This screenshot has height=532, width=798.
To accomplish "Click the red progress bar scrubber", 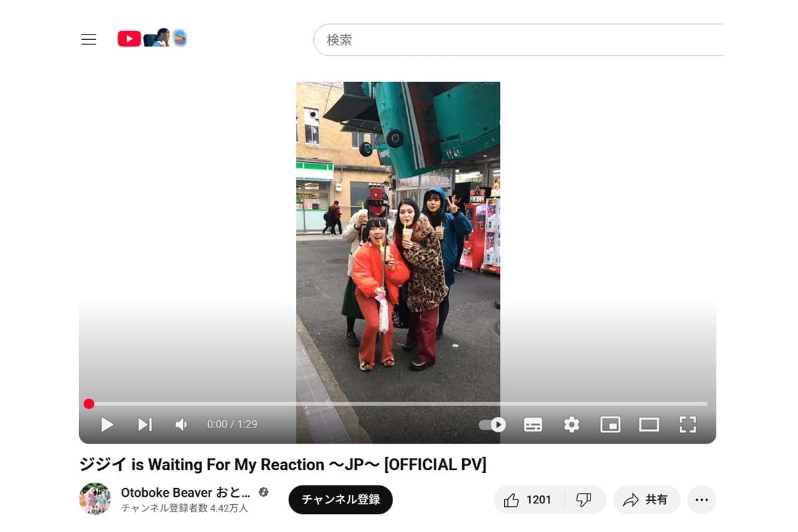I will click(x=89, y=404).
